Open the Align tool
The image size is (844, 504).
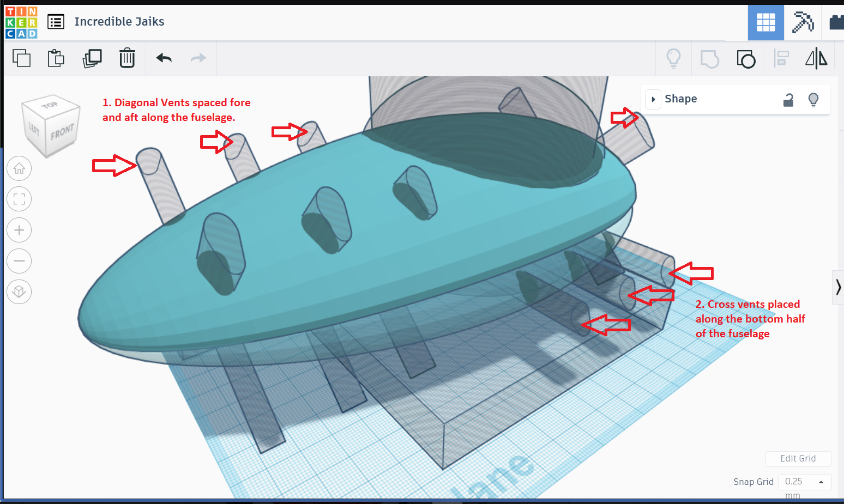click(x=781, y=58)
